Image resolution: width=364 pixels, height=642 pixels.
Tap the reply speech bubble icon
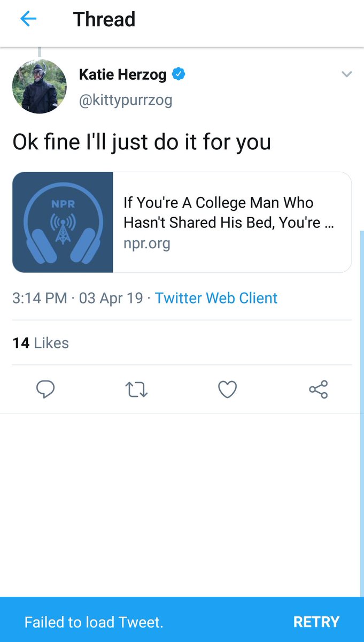pyautogui.click(x=45, y=389)
